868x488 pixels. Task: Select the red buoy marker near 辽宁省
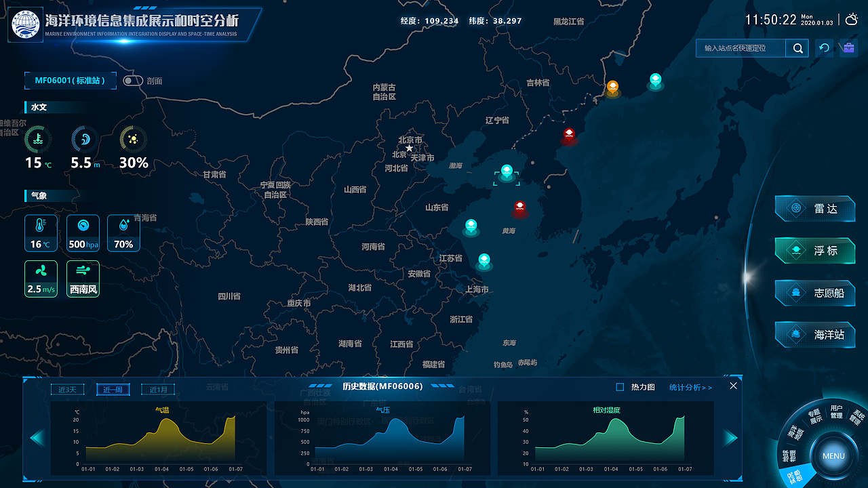click(x=569, y=136)
